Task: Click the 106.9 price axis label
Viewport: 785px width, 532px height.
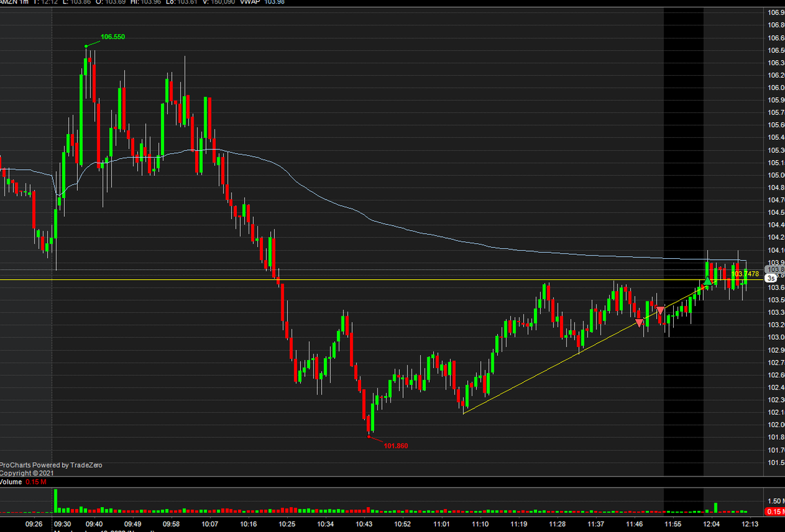Action: pyautogui.click(x=776, y=12)
